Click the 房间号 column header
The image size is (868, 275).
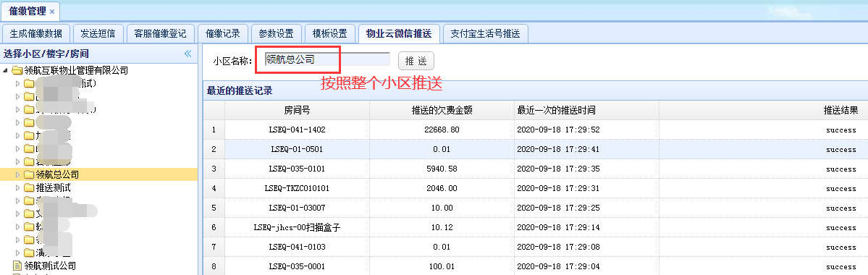pyautogui.click(x=298, y=110)
